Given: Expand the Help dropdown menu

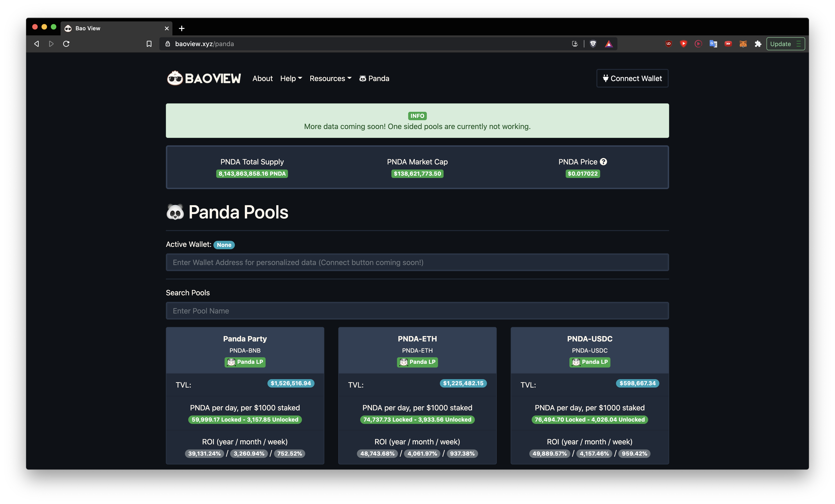Looking at the screenshot, I should pos(291,78).
